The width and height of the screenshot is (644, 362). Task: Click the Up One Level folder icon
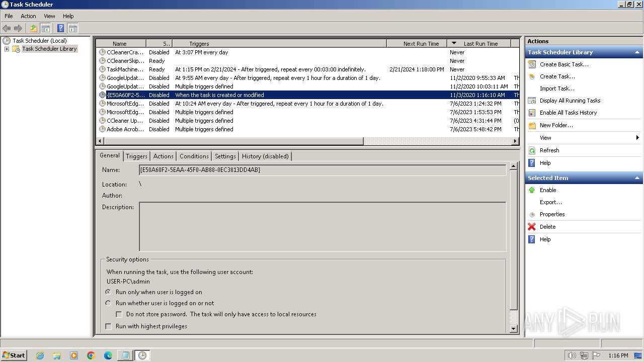pyautogui.click(x=34, y=29)
